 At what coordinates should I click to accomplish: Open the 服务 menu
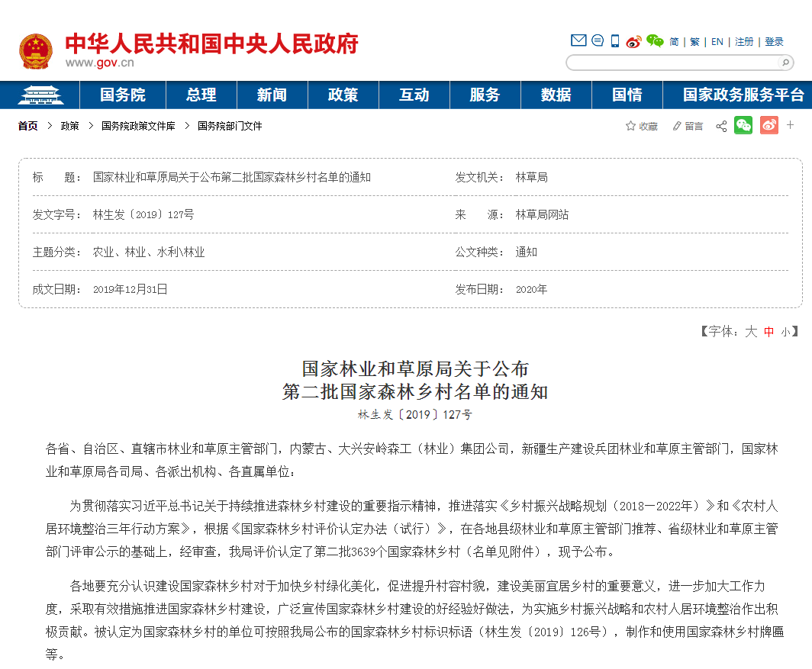coord(485,95)
